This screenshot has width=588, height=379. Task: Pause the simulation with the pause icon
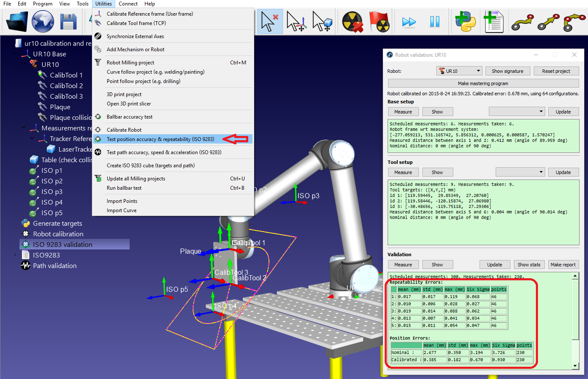click(435, 22)
